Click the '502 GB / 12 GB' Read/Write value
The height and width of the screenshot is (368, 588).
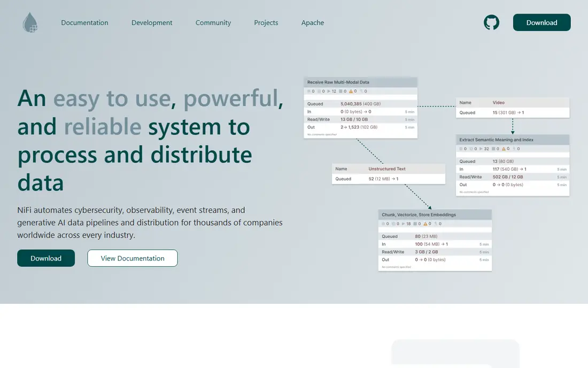tap(507, 177)
